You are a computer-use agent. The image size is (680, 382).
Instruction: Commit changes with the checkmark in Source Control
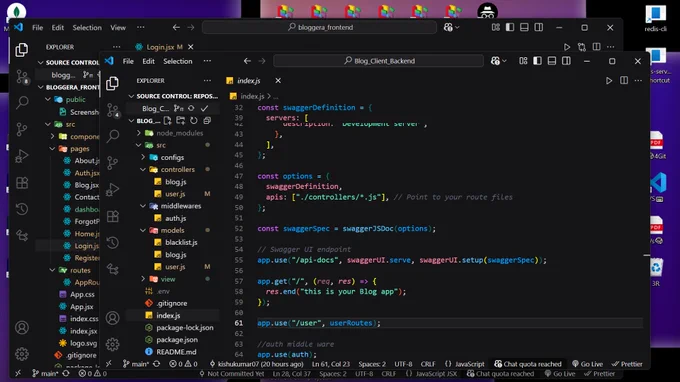click(204, 108)
